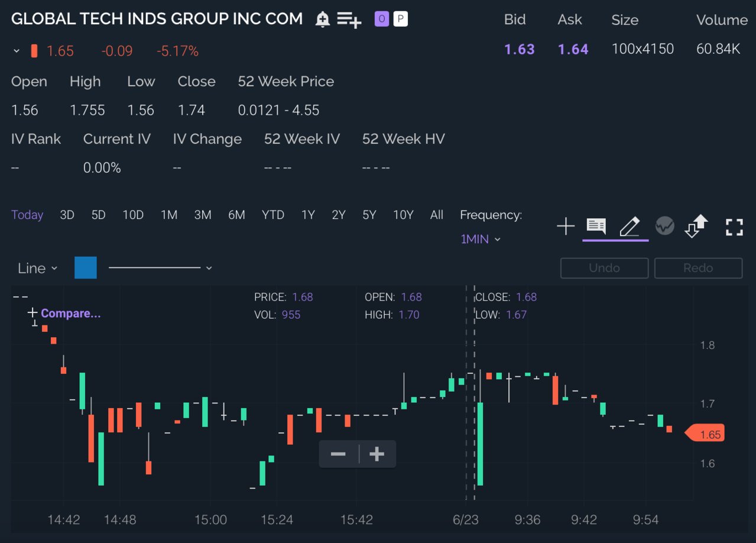Switch to the 10Y time range

[403, 215]
